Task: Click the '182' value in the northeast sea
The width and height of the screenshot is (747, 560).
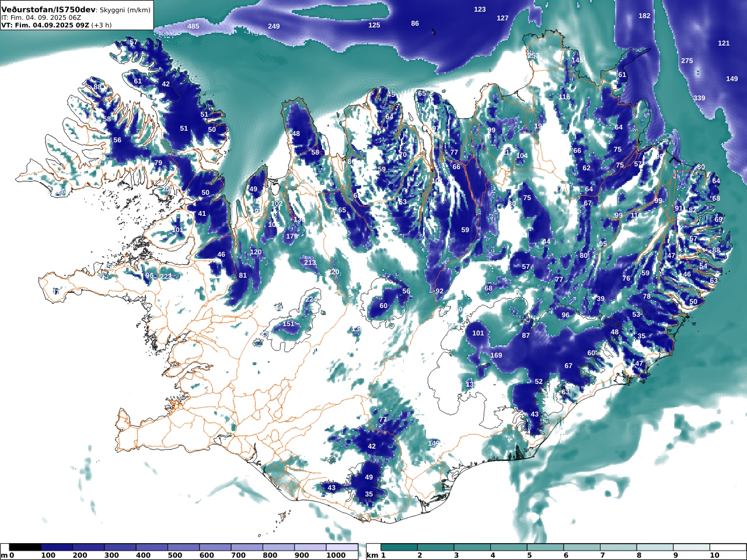Action: click(x=644, y=16)
